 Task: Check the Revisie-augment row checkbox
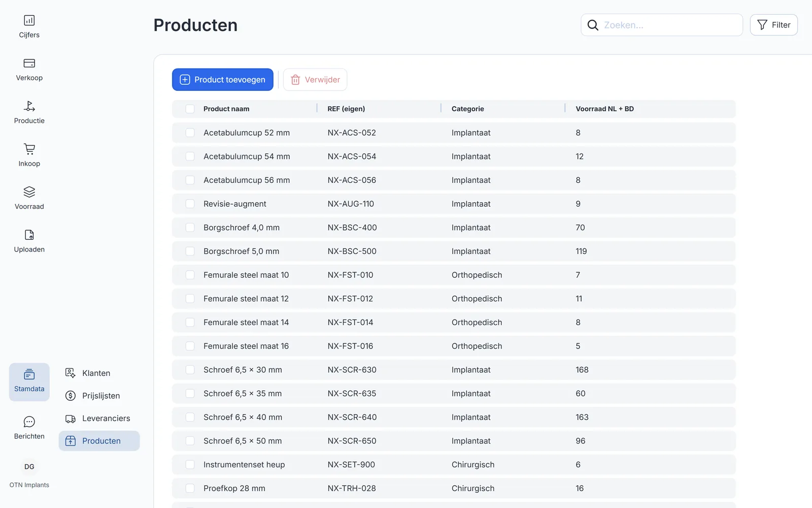click(x=190, y=204)
